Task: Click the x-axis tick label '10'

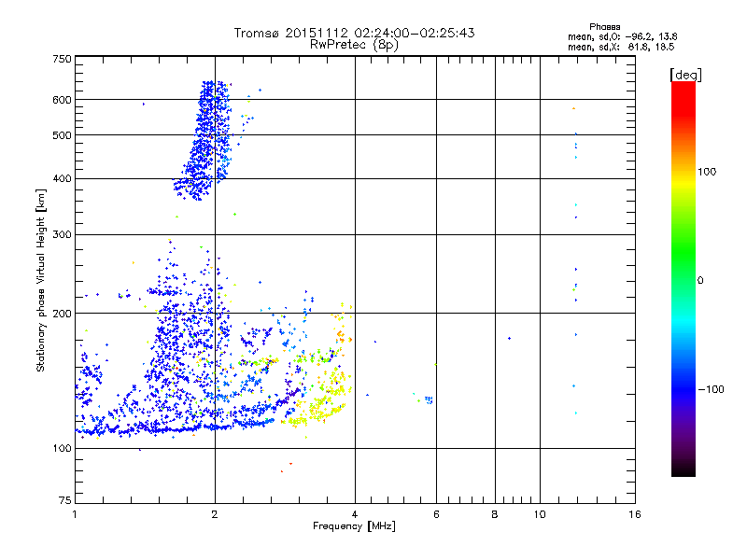Action: pyautogui.click(x=540, y=514)
